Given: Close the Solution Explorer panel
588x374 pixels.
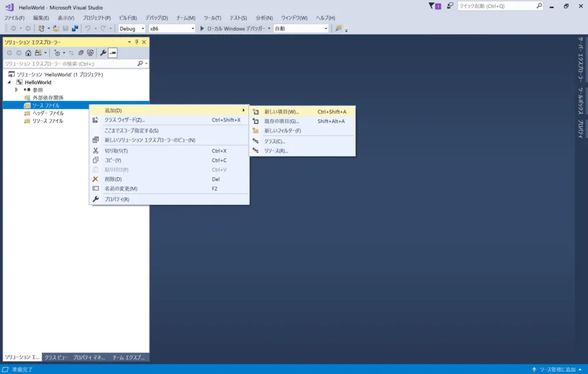Looking at the screenshot, I should (144, 42).
